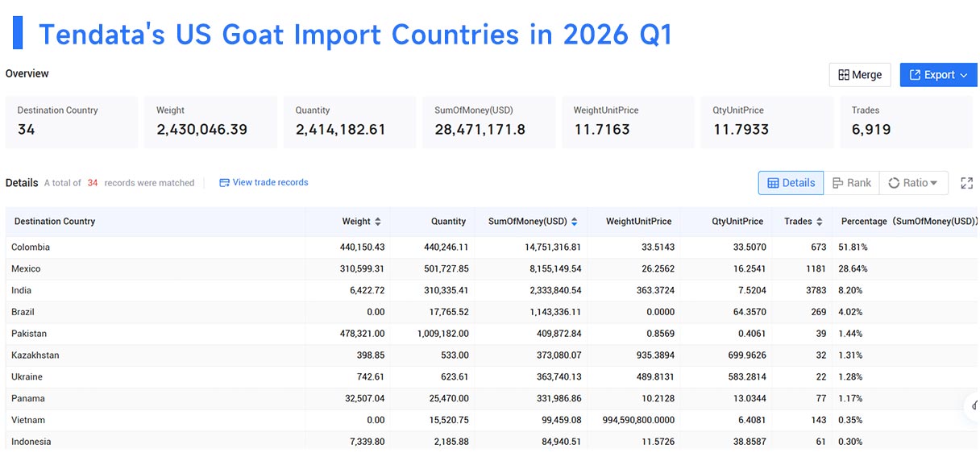This screenshot has width=980, height=457.
Task: Click the Ratio circle icon
Action: [x=894, y=183]
